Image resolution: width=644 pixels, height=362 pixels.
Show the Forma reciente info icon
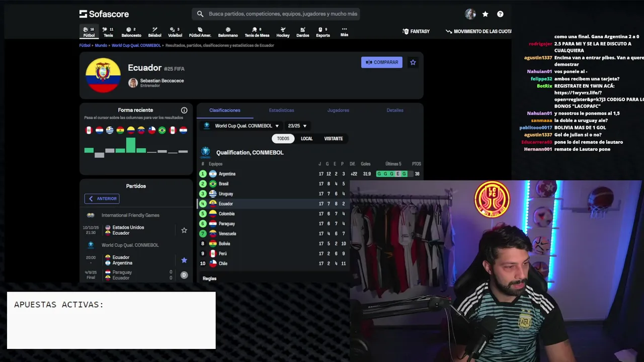point(184,110)
